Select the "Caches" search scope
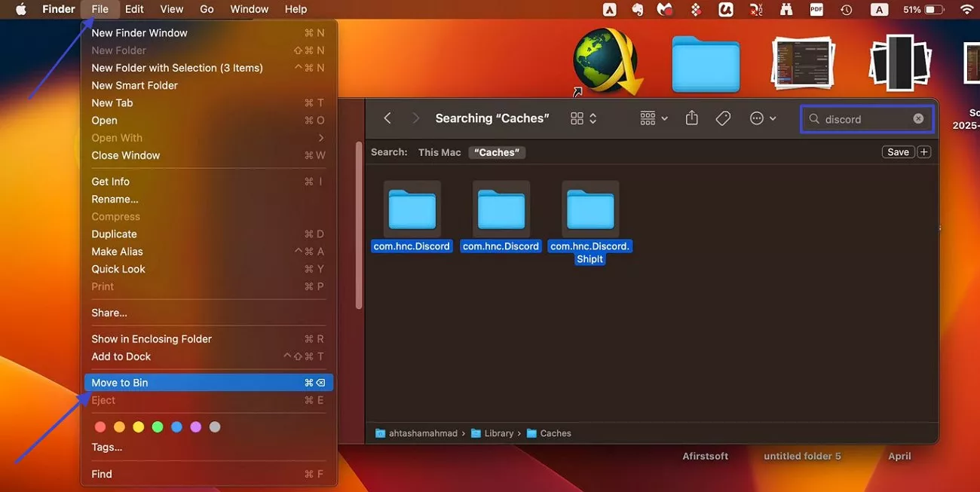This screenshot has width=980, height=492. [497, 152]
